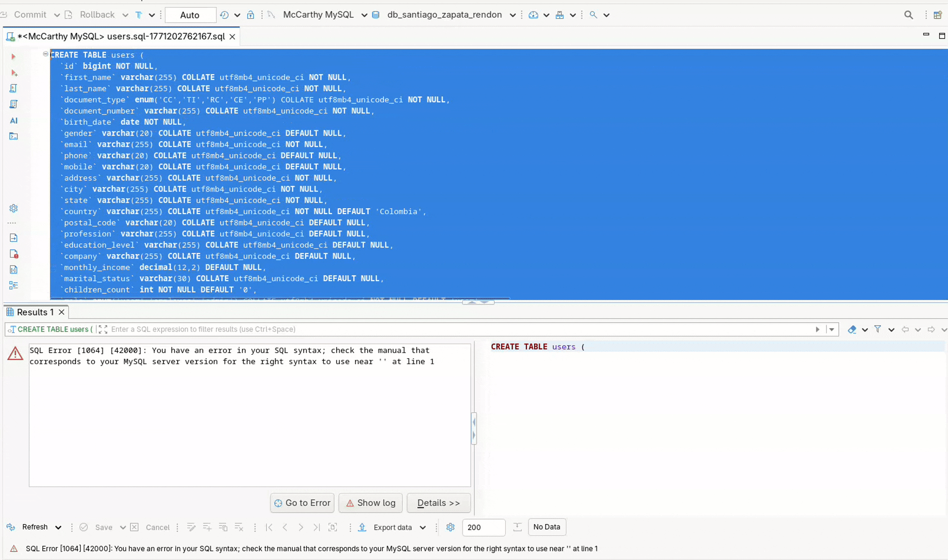The width and height of the screenshot is (948, 560).
Task: Click the Export data upload icon
Action: (362, 527)
